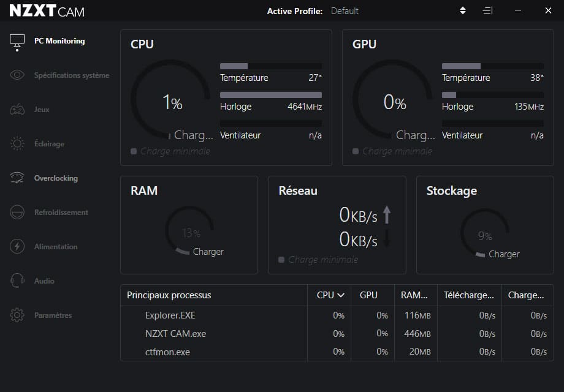Select the NZXT CAM.exe process row
Image resolution: width=564 pixels, height=392 pixels.
pos(337,333)
